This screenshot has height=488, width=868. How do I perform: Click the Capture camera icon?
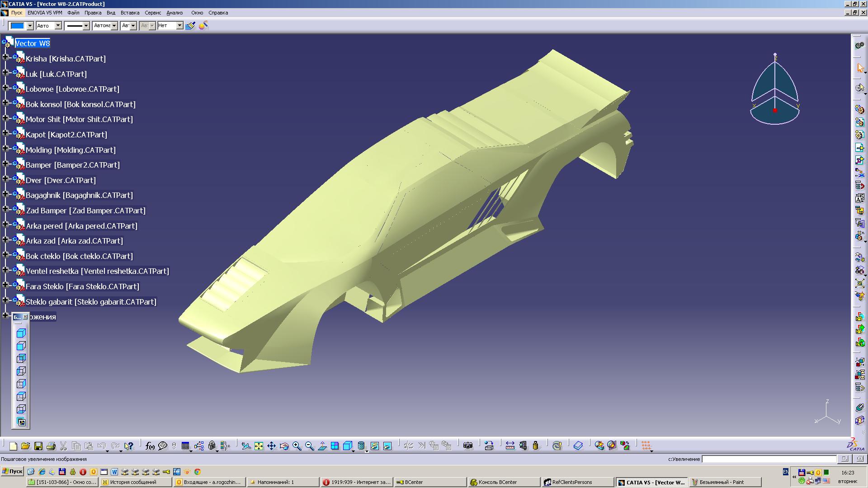click(468, 446)
